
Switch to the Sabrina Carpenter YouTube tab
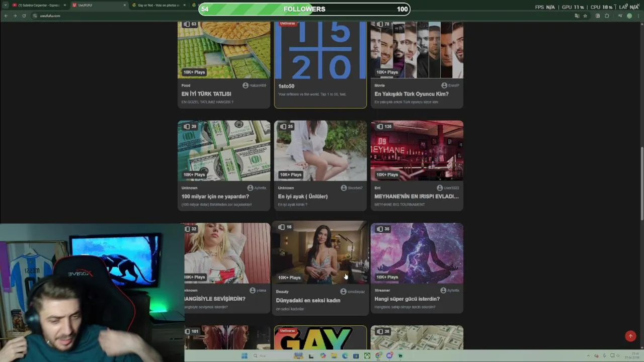pos(39,5)
